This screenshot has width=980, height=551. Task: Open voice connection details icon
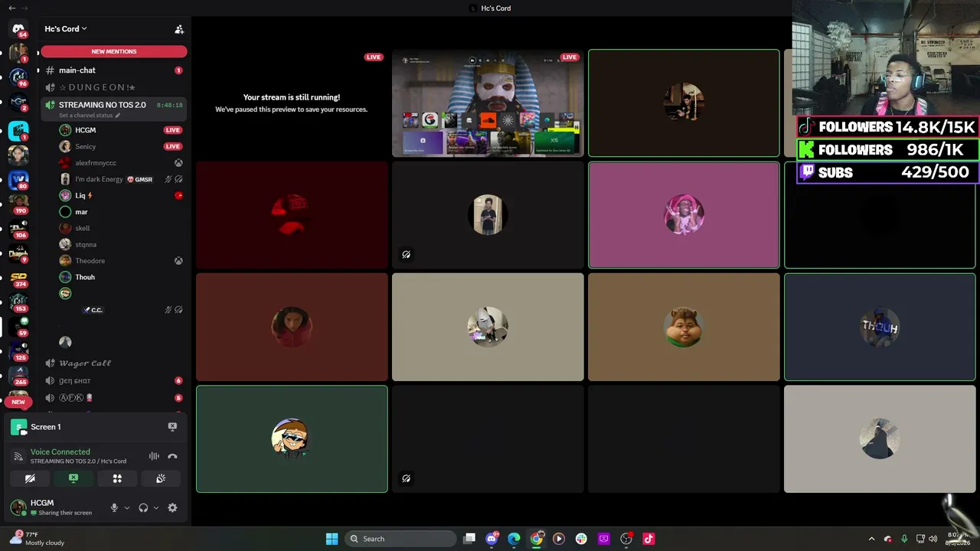tap(18, 456)
